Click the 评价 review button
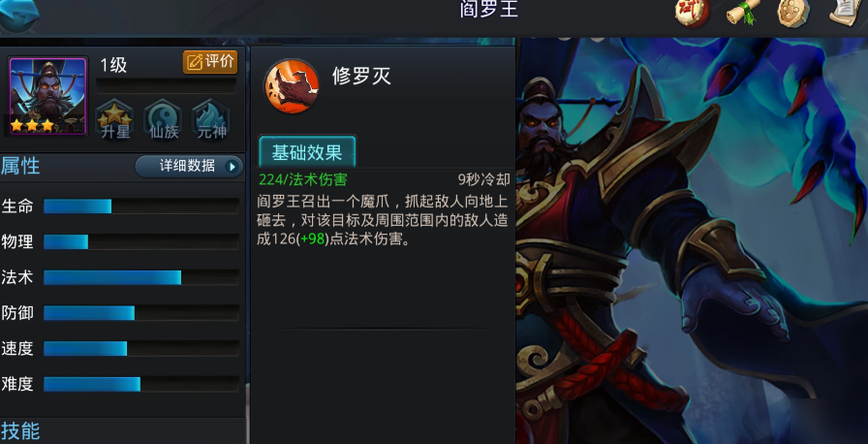868x444 pixels. pos(210,62)
